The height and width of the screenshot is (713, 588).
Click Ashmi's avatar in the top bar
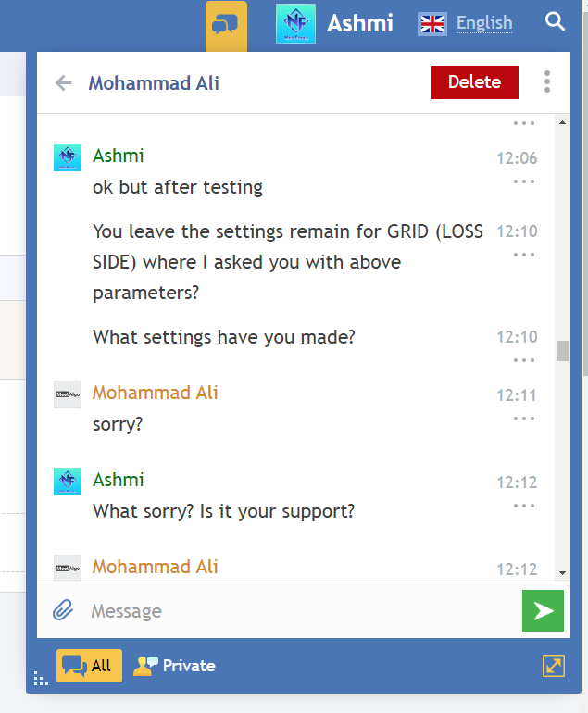295,23
